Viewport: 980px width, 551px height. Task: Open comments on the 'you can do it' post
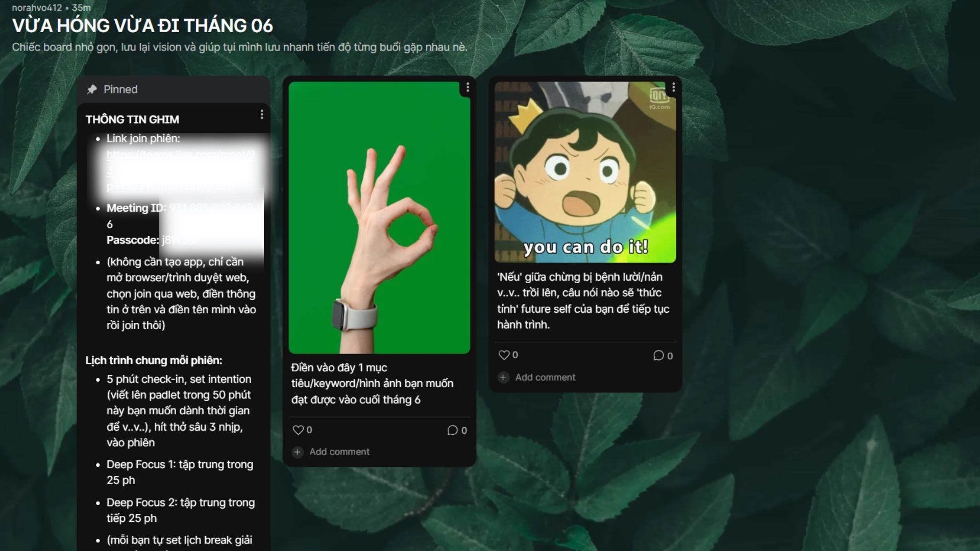click(x=658, y=356)
